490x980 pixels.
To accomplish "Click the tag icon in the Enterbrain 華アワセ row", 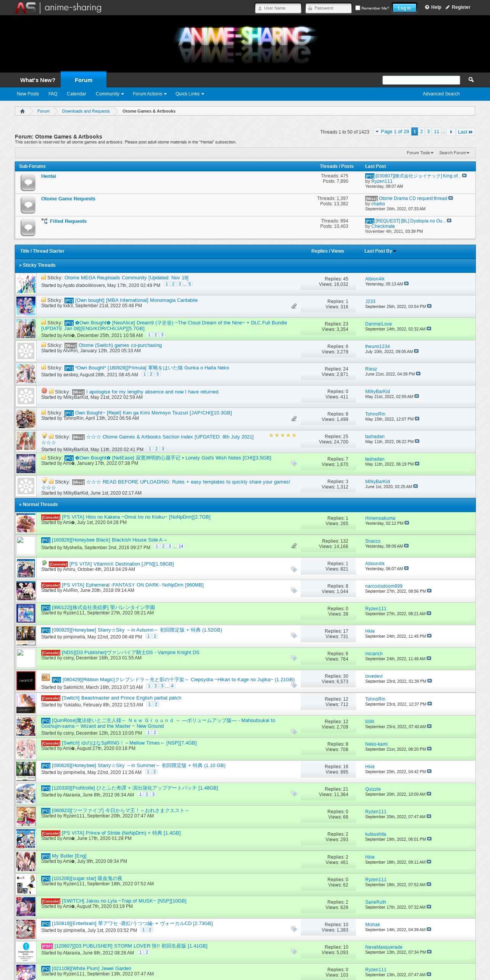I will pyautogui.click(x=294, y=929).
